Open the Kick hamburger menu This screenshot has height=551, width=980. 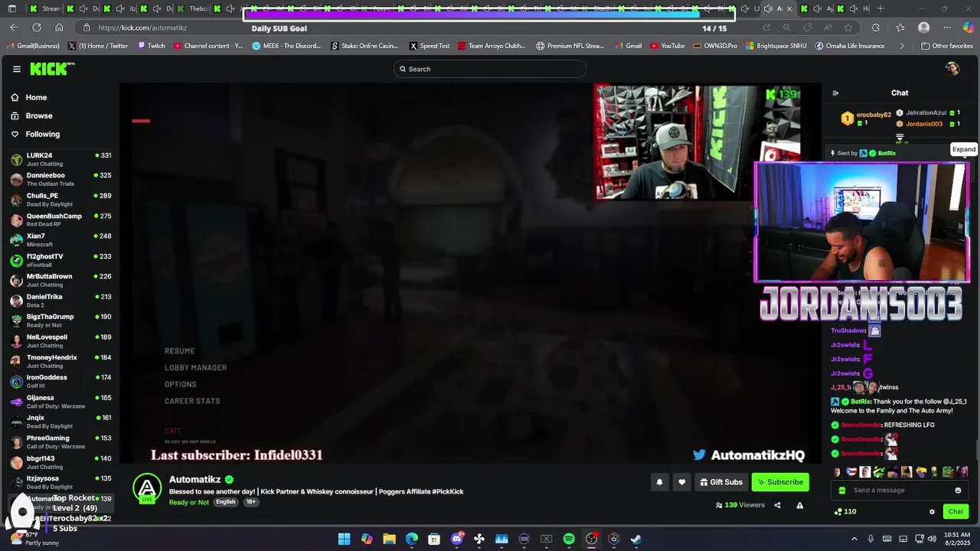(17, 69)
